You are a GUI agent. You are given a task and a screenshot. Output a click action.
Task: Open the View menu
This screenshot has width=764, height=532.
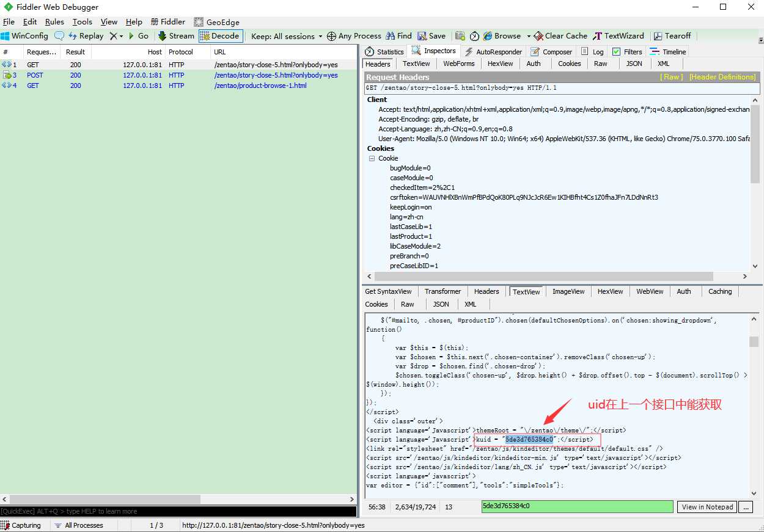109,21
